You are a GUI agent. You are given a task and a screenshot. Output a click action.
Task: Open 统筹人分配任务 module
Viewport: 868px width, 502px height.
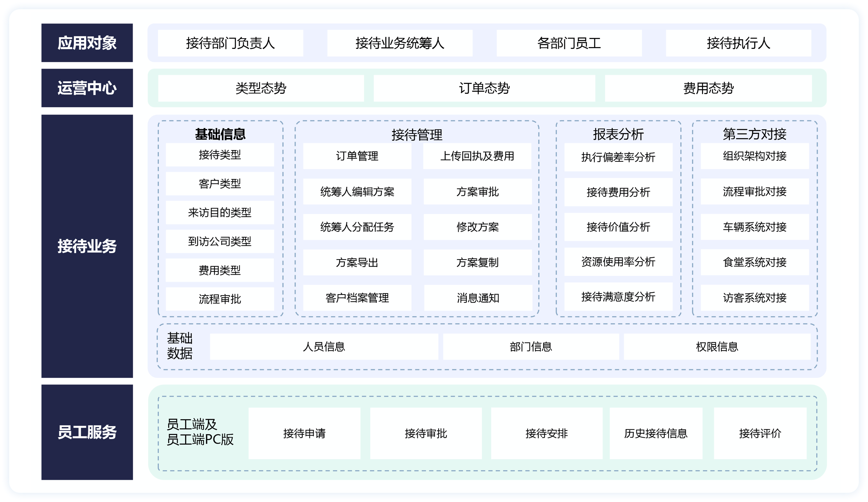357,227
